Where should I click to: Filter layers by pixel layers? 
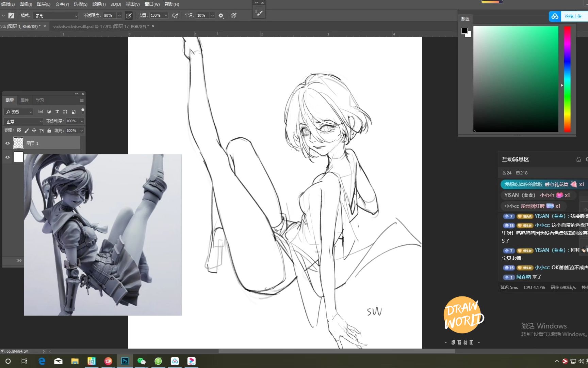click(x=40, y=111)
